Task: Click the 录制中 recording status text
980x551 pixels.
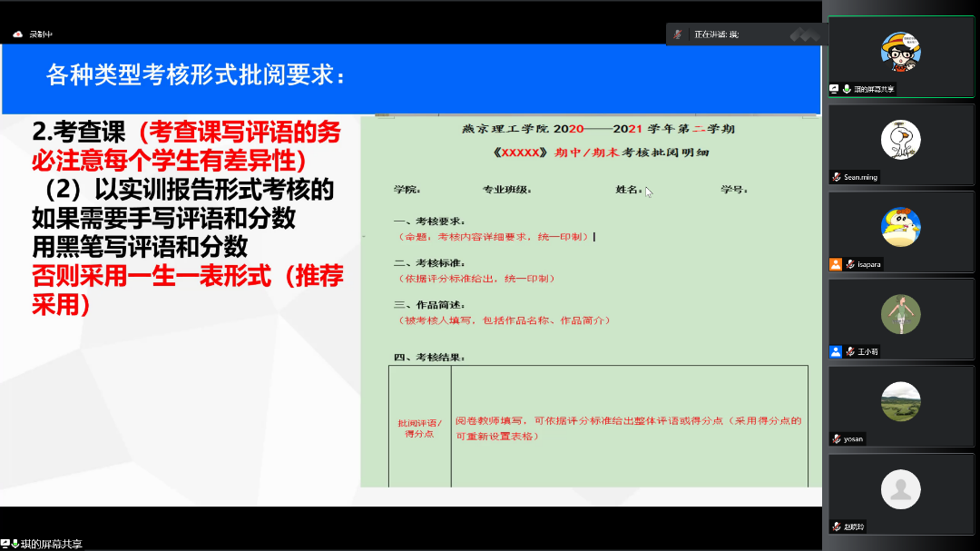Action: click(x=41, y=34)
